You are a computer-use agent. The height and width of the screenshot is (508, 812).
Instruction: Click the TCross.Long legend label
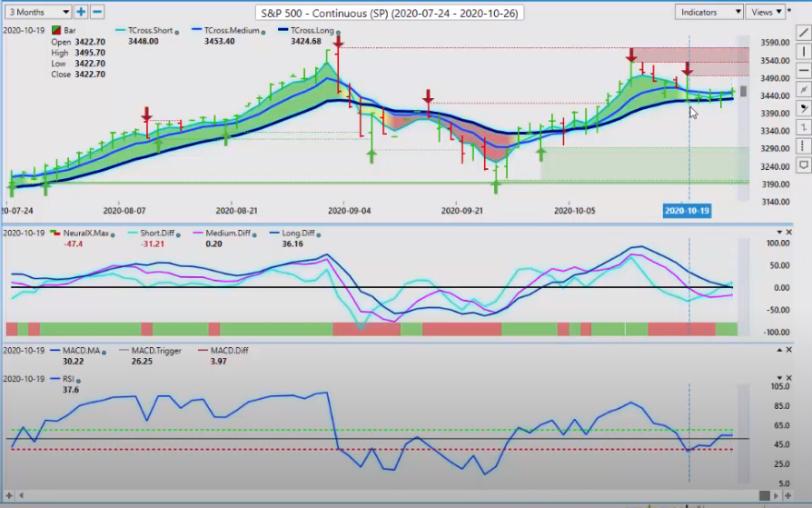(x=312, y=31)
